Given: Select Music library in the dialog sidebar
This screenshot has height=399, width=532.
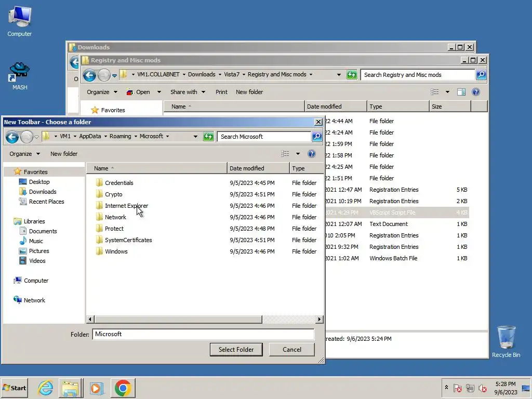Looking at the screenshot, I should point(36,241).
